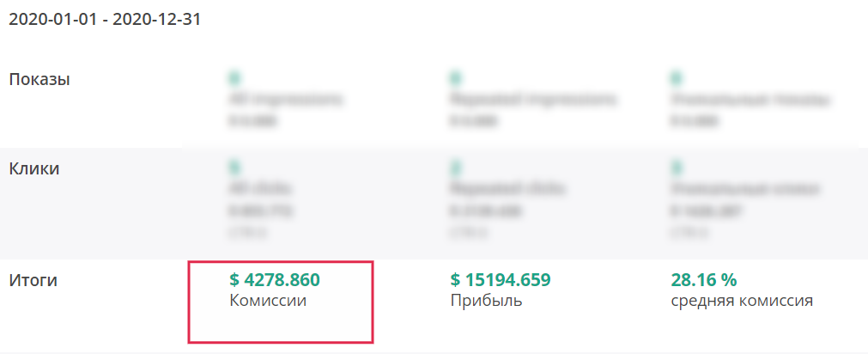Click the Прибыль label
Image resolution: width=868 pixels, height=354 pixels.
coord(486,302)
